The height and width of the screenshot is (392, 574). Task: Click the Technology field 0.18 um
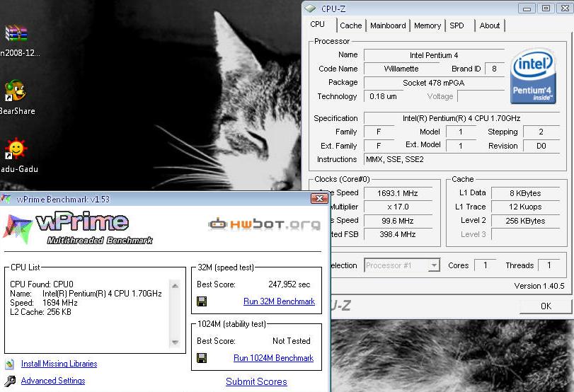(x=383, y=96)
